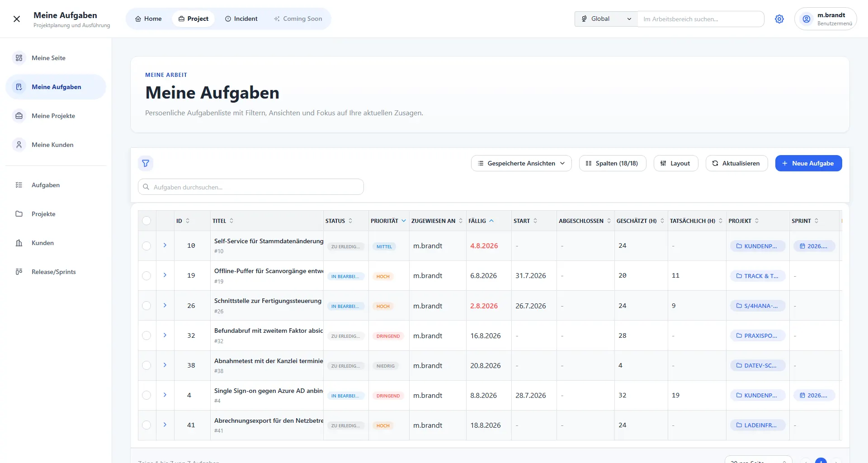The width and height of the screenshot is (868, 463).
Task: Sort by Titel column arrows
Action: click(x=231, y=221)
